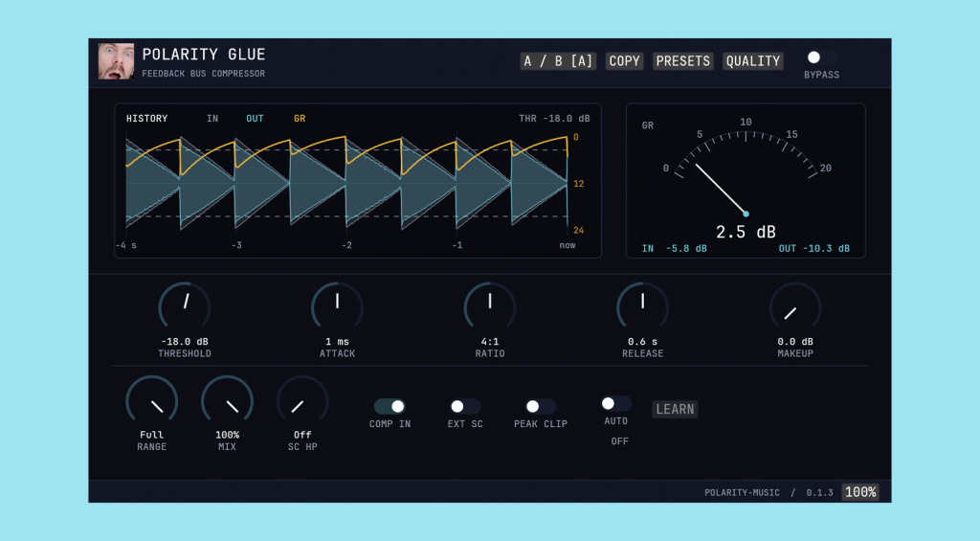
Task: Click the -18.0 dB threshold value
Action: 185,342
